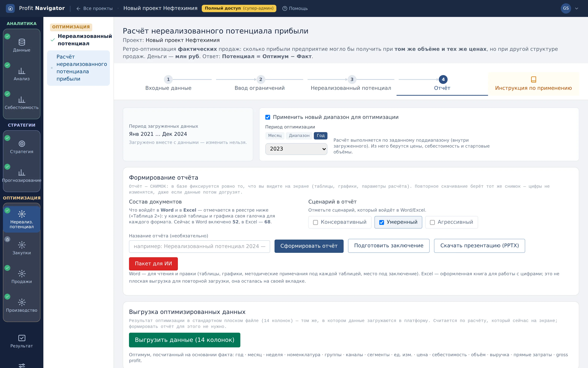Open the Производство gear icon
Screen dimensions: 588x368
coord(22,302)
